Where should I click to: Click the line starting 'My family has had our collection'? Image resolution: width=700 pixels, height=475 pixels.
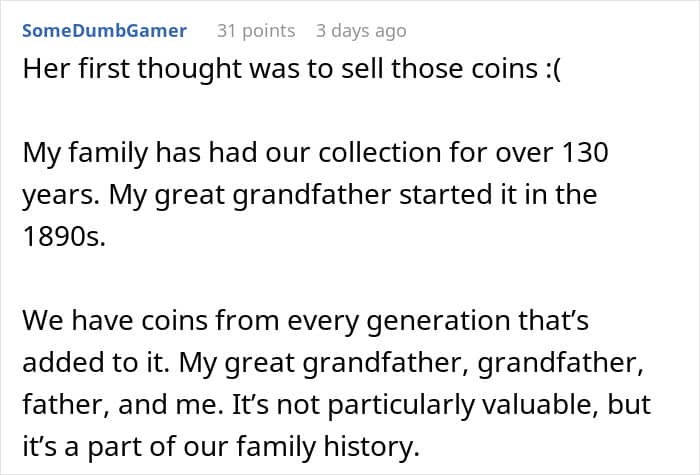point(315,153)
